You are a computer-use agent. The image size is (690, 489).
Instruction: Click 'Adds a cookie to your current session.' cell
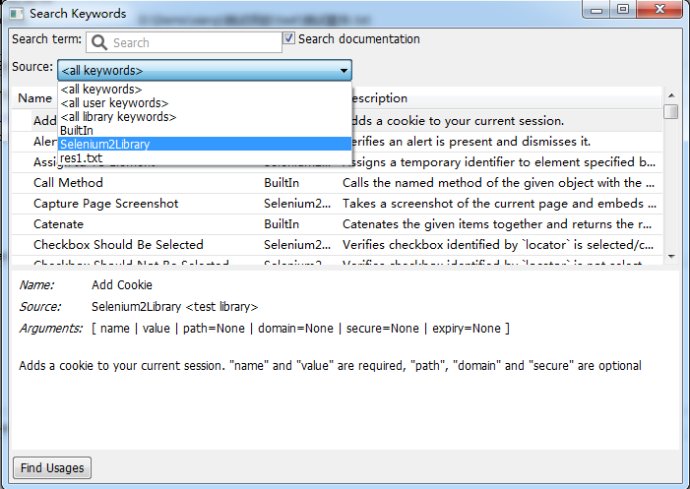coord(458,121)
